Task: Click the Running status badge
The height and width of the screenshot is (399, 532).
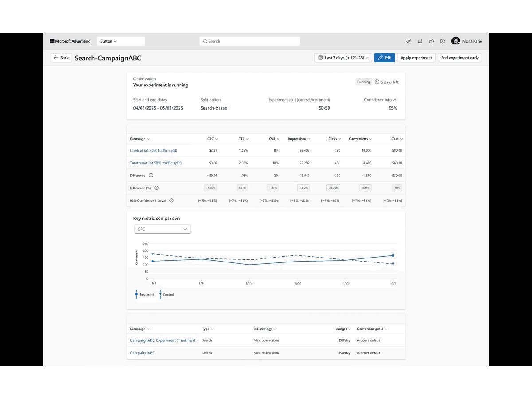Action: point(364,82)
